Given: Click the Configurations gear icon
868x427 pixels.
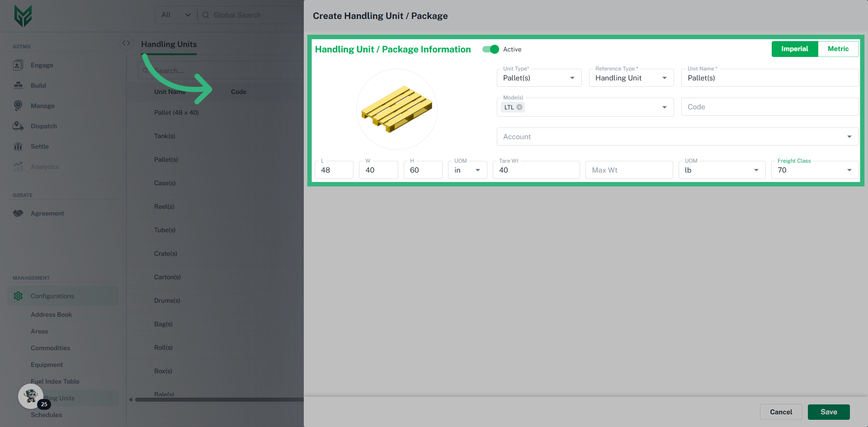Looking at the screenshot, I should (x=18, y=296).
